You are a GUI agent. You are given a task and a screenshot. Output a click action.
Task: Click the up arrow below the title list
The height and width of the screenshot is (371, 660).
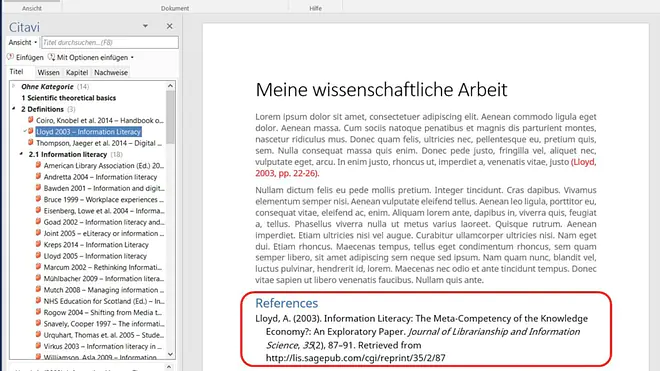click(x=169, y=367)
